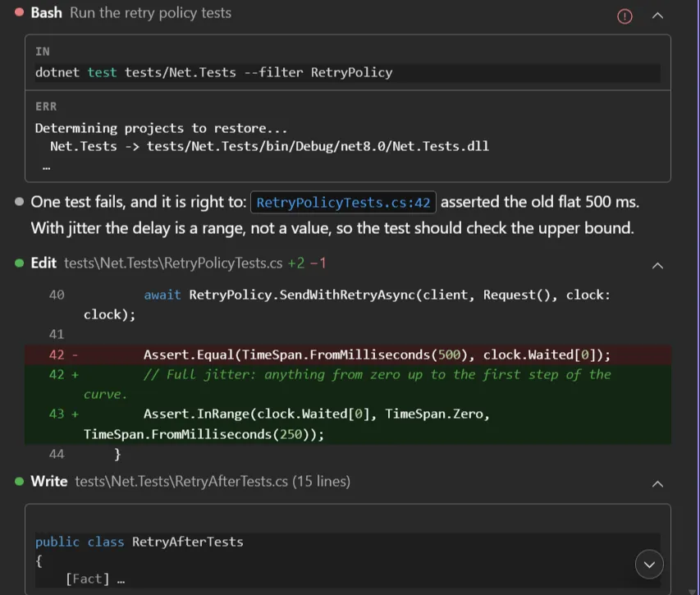Click the −1 removed lines count
The height and width of the screenshot is (595, 700).
click(318, 263)
